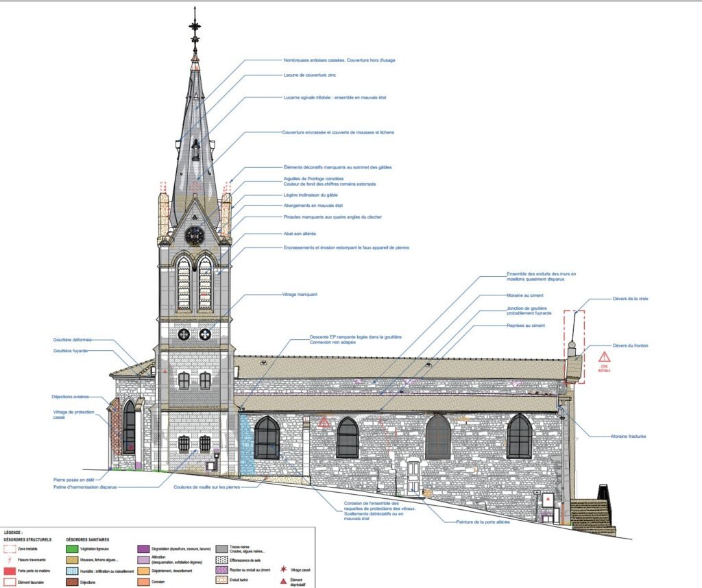Viewport: 702px width, 588px height.
Task: Click annotation 'Nombreuses ardoises cassées. Couverture hors d'usage'
Action: (339, 60)
